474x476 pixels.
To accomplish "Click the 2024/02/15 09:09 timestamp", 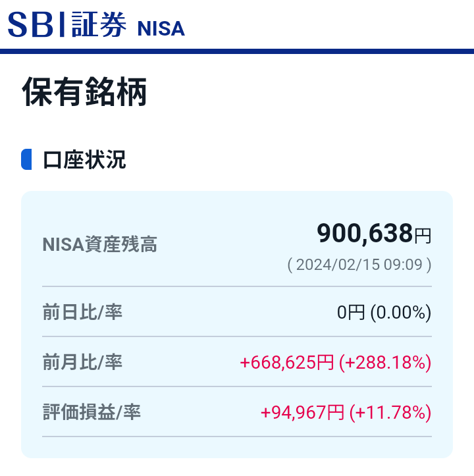I will (x=359, y=265).
